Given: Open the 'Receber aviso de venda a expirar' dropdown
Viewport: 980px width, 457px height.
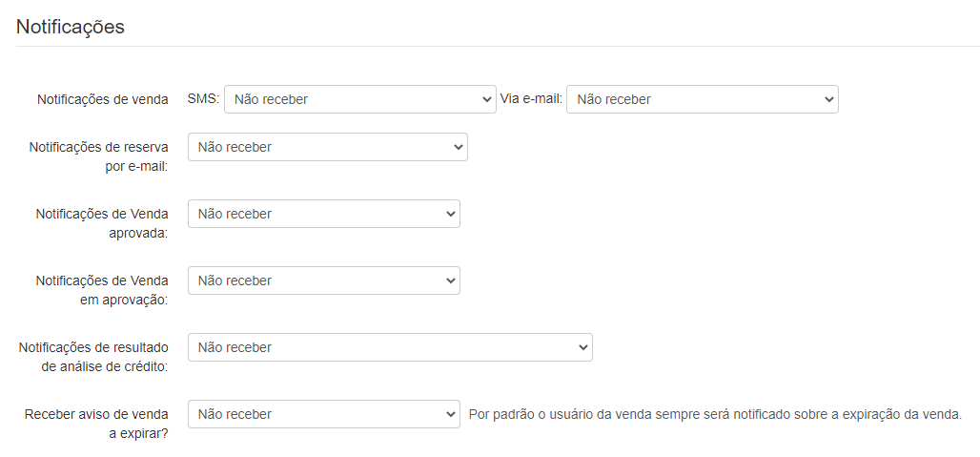Looking at the screenshot, I should click(323, 414).
